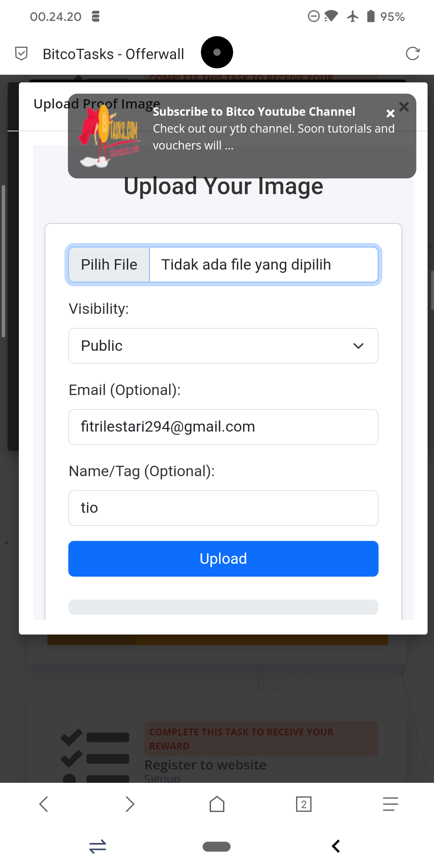Click the dropdown chevron beside Public
This screenshot has width=434, height=868.
358,346
